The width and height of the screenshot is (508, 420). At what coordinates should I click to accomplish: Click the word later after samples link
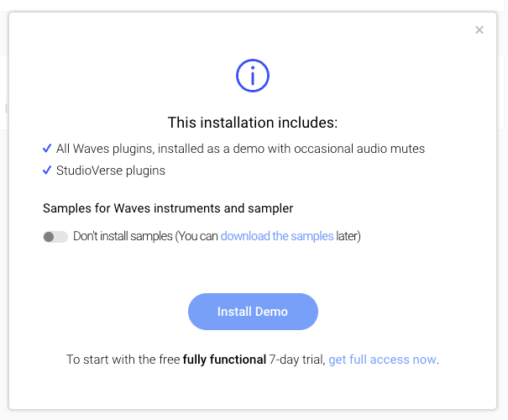click(x=348, y=236)
